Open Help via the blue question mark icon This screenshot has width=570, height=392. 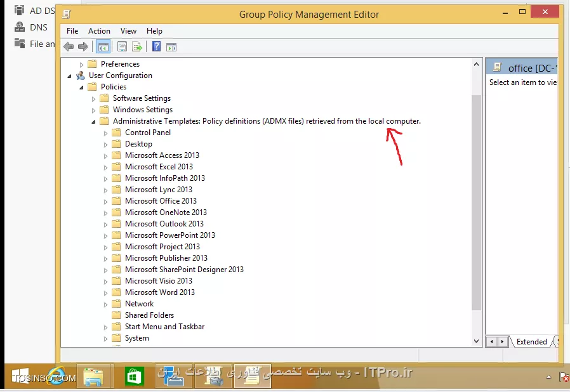pyautogui.click(x=156, y=46)
